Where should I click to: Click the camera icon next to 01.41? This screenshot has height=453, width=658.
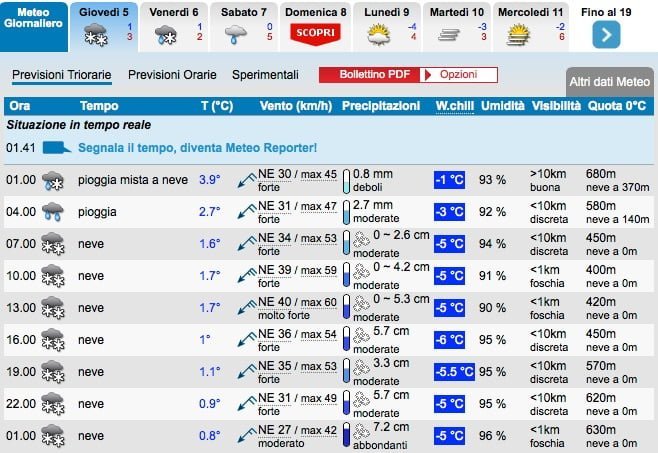coord(56,148)
